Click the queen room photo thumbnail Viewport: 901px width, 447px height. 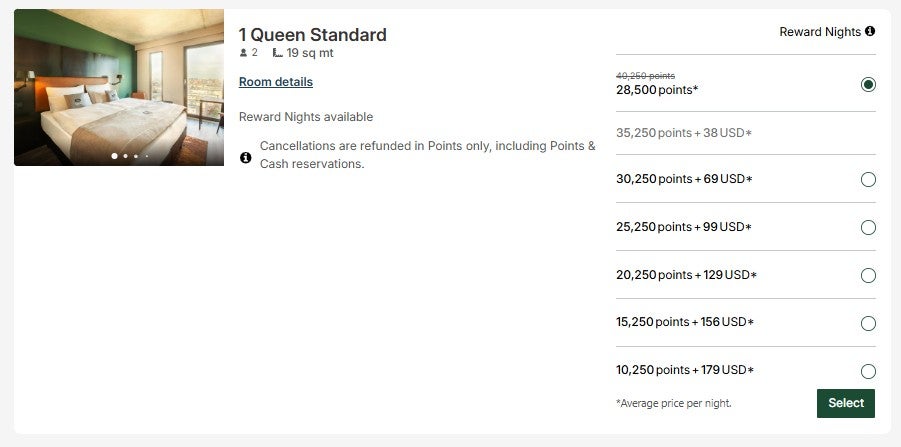[x=119, y=88]
